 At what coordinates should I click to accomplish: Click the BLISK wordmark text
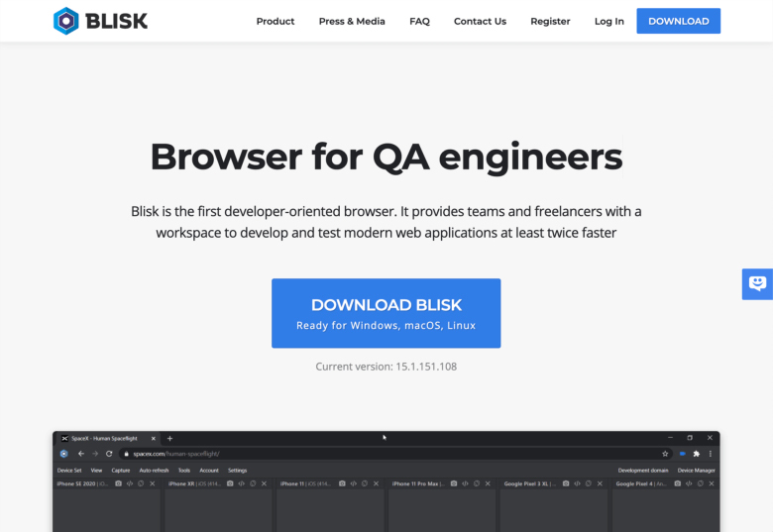(116, 21)
